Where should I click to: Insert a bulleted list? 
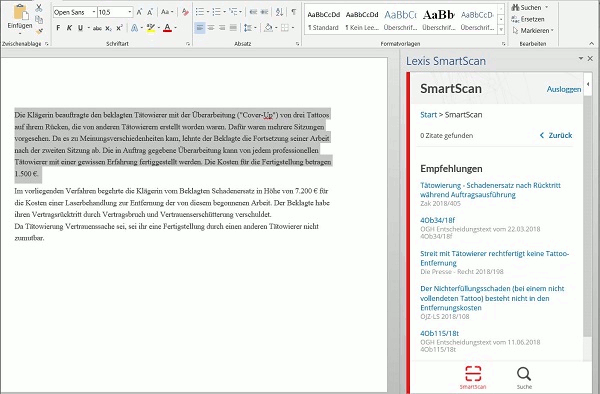click(x=200, y=12)
